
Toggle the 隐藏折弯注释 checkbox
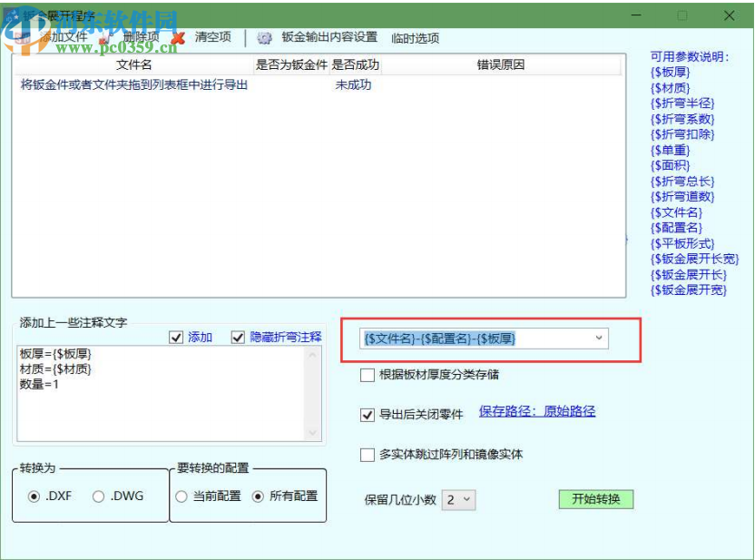coord(238,337)
